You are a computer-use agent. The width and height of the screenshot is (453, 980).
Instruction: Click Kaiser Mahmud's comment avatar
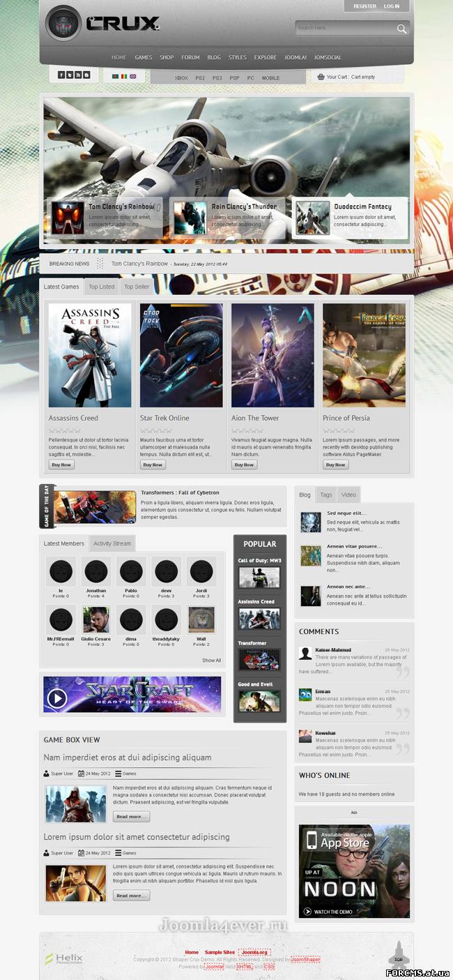305,653
